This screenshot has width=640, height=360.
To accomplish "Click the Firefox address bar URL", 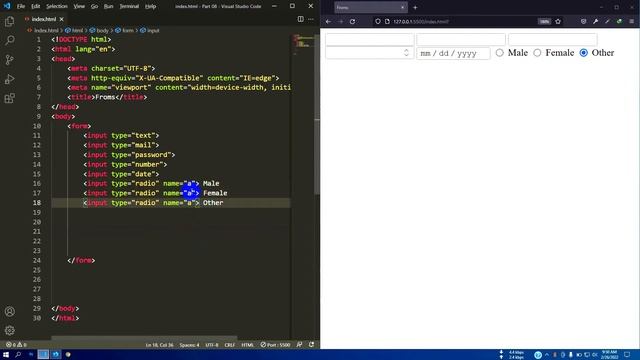I will [420, 22].
